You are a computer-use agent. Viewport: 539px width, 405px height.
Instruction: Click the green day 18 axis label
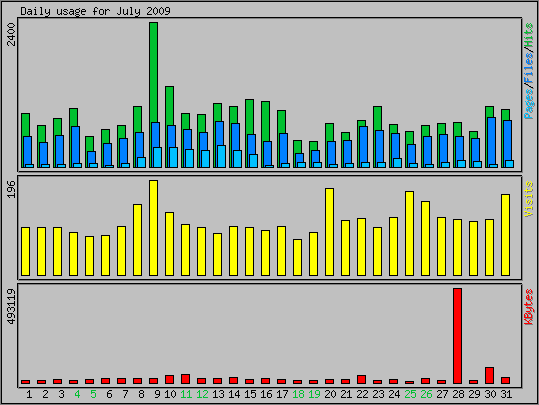coord(298,394)
